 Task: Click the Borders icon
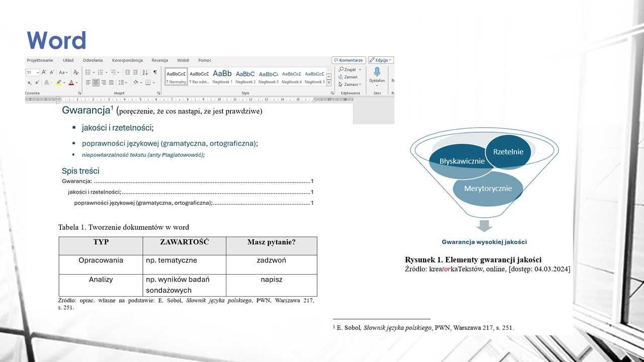[148, 82]
